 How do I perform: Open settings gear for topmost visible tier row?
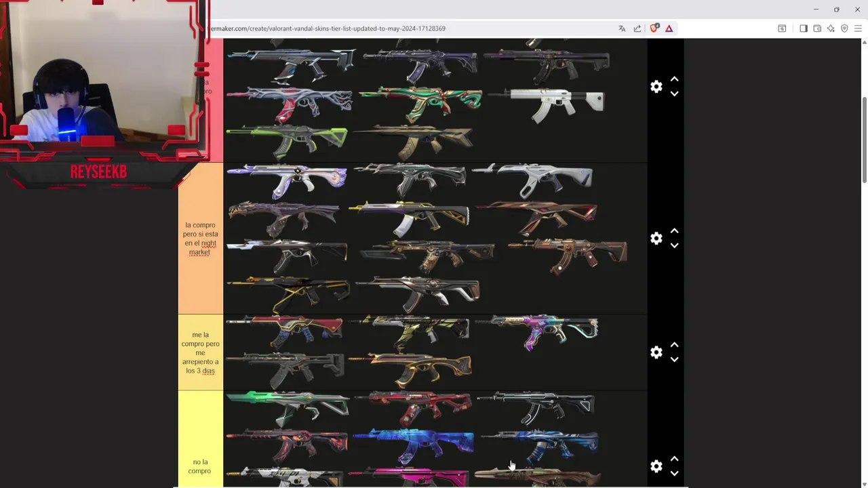click(x=656, y=87)
